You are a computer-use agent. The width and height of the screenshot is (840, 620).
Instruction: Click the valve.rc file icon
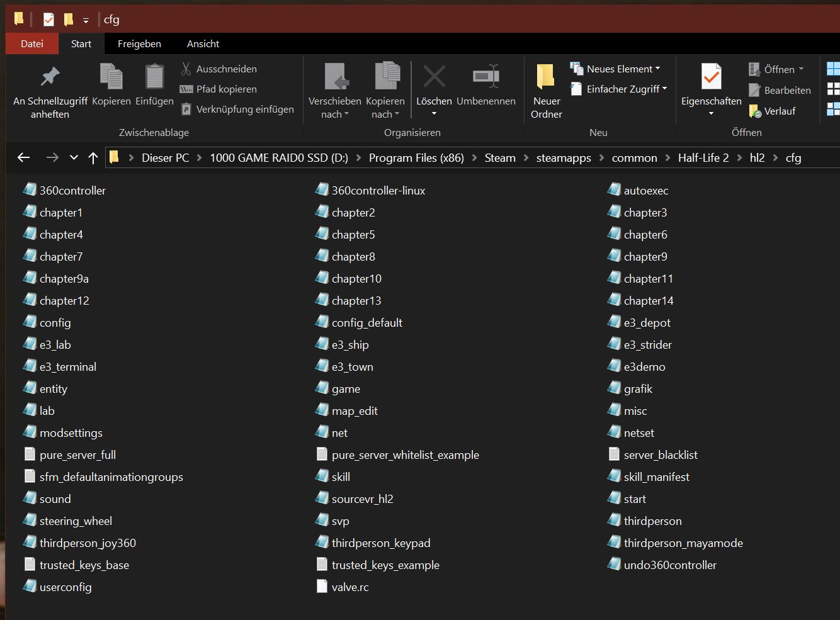(x=322, y=586)
